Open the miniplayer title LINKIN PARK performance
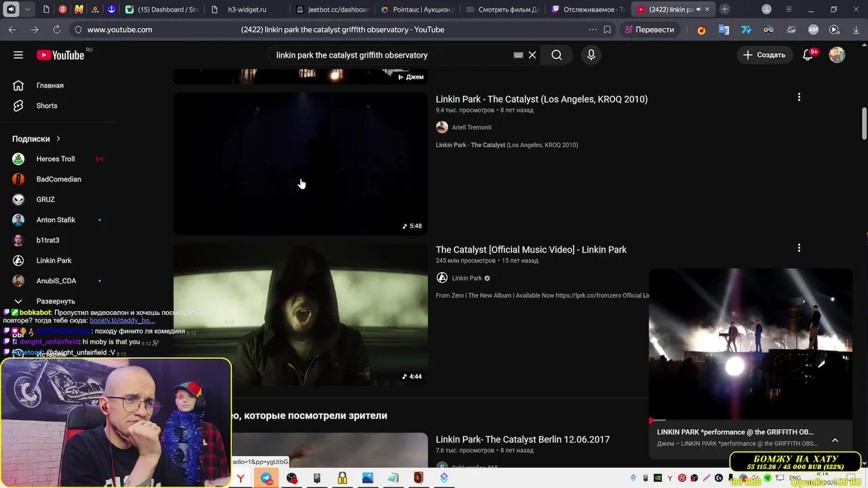 pyautogui.click(x=735, y=432)
